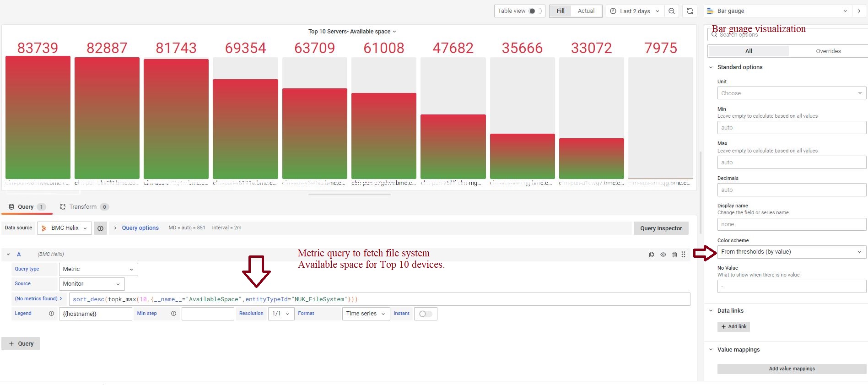Enable the Instant query switch
This screenshot has height=385, width=868.
[x=426, y=314]
